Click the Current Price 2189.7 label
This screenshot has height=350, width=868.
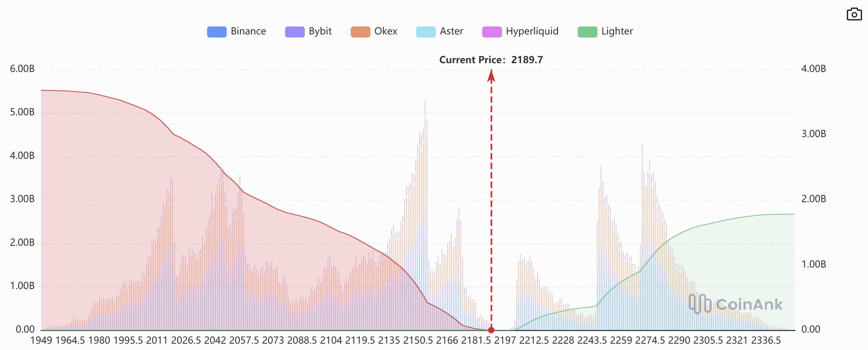click(491, 60)
